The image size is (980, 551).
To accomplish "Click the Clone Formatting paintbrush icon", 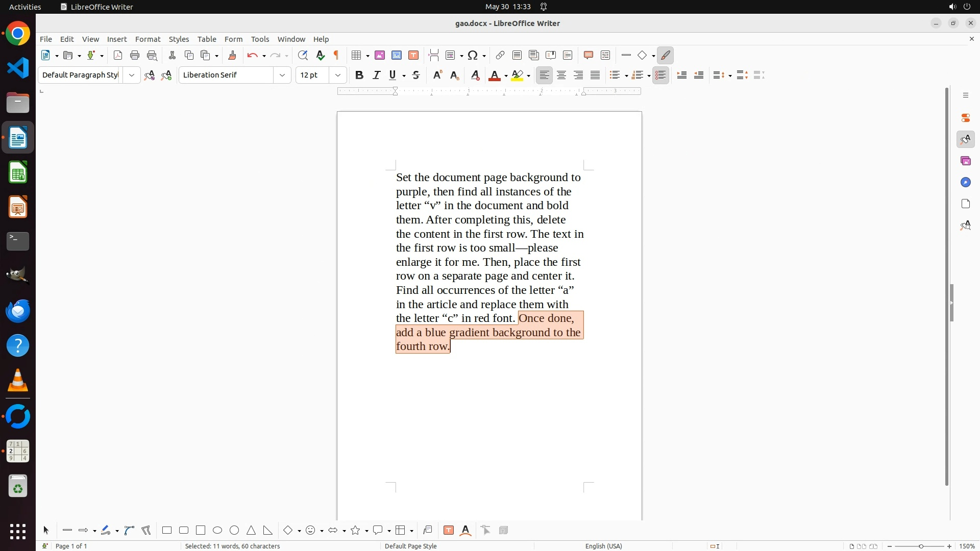I will coord(232,55).
